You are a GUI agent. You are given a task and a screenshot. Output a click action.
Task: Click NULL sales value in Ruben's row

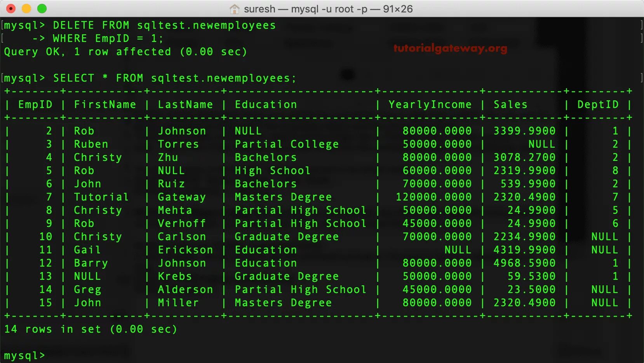[542, 144]
